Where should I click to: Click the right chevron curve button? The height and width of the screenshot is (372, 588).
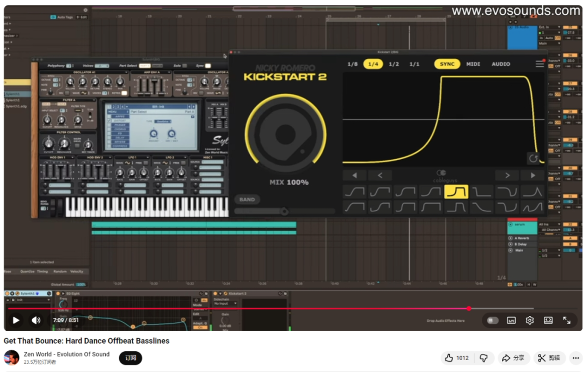pyautogui.click(x=507, y=175)
